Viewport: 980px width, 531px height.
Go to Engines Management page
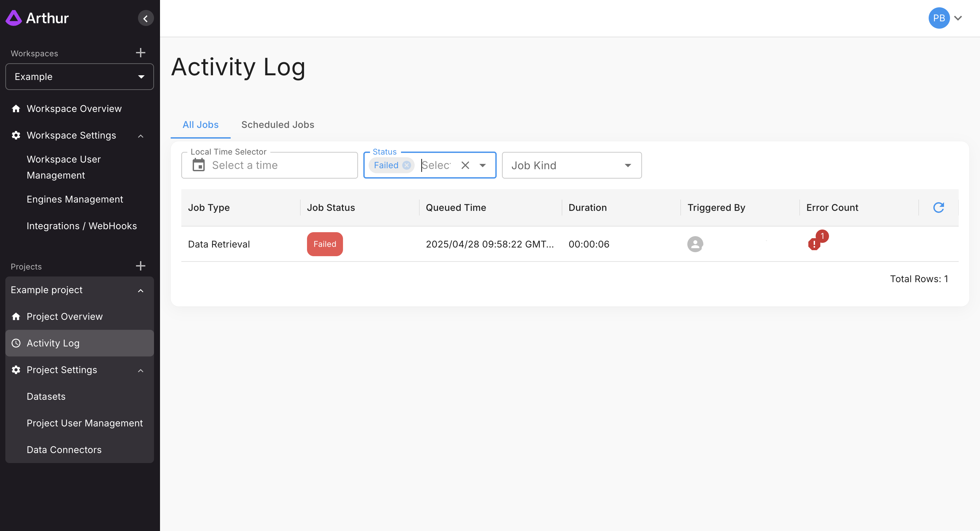click(75, 199)
